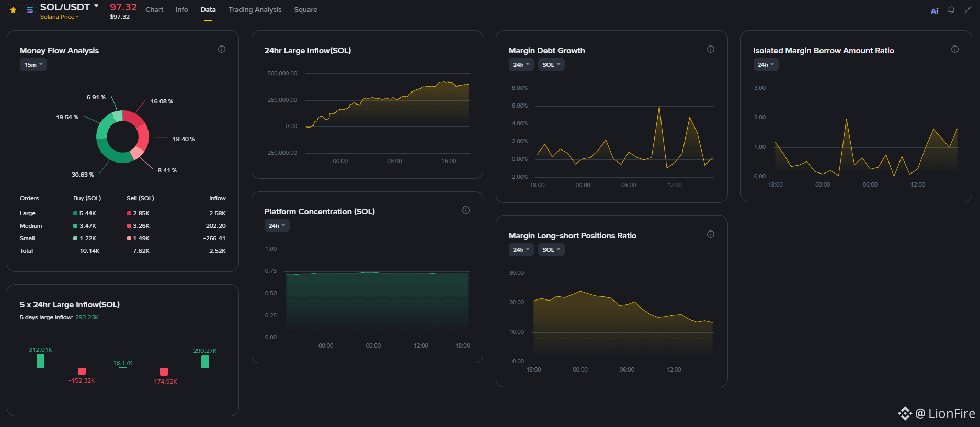Open the SOL dropdown under Margin Debt Growth
The width and height of the screenshot is (980, 427).
pyautogui.click(x=551, y=65)
